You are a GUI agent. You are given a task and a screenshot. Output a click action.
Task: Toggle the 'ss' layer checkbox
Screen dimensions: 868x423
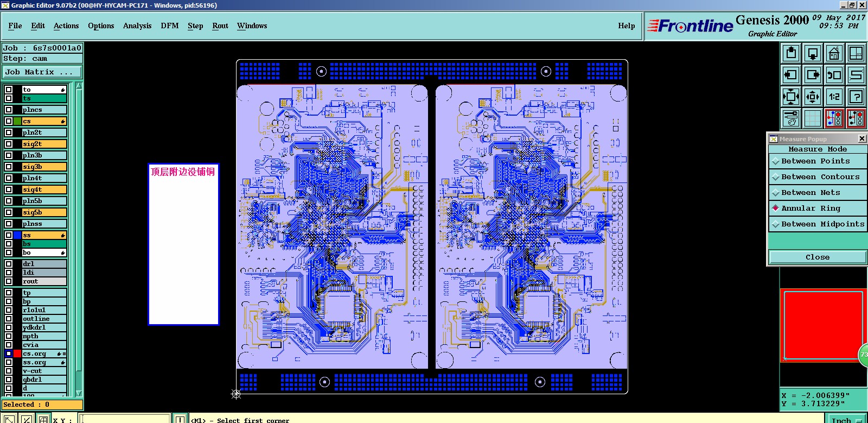pos(8,235)
